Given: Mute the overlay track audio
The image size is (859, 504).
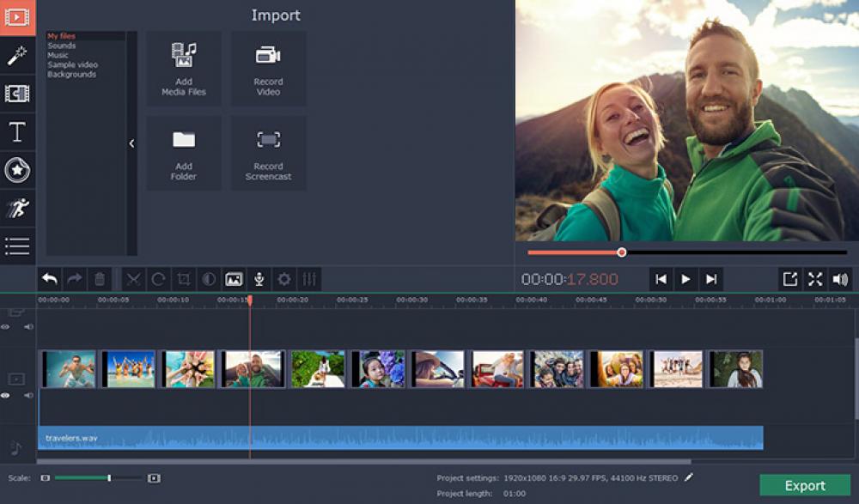Looking at the screenshot, I should click(27, 326).
